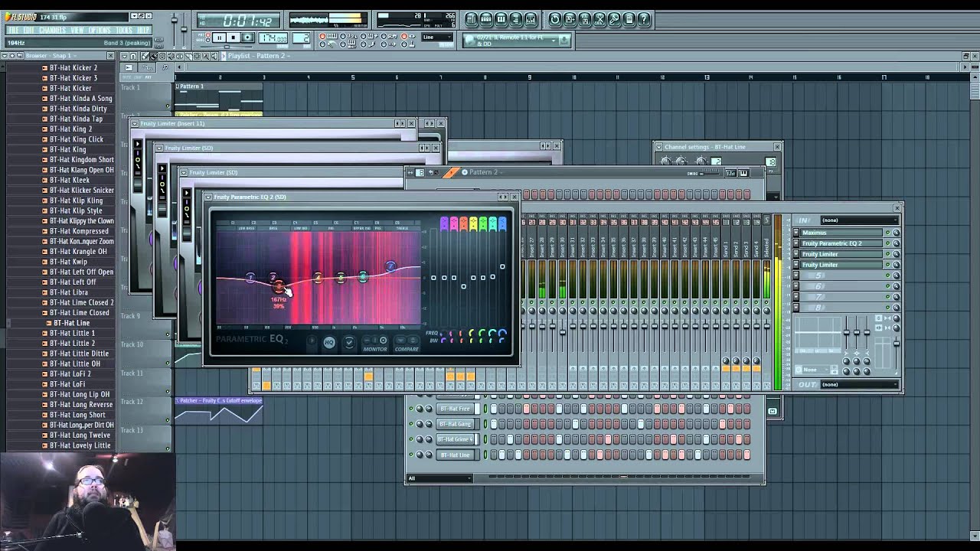Open the CHANNELS menu
980x551 pixels.
(x=52, y=31)
